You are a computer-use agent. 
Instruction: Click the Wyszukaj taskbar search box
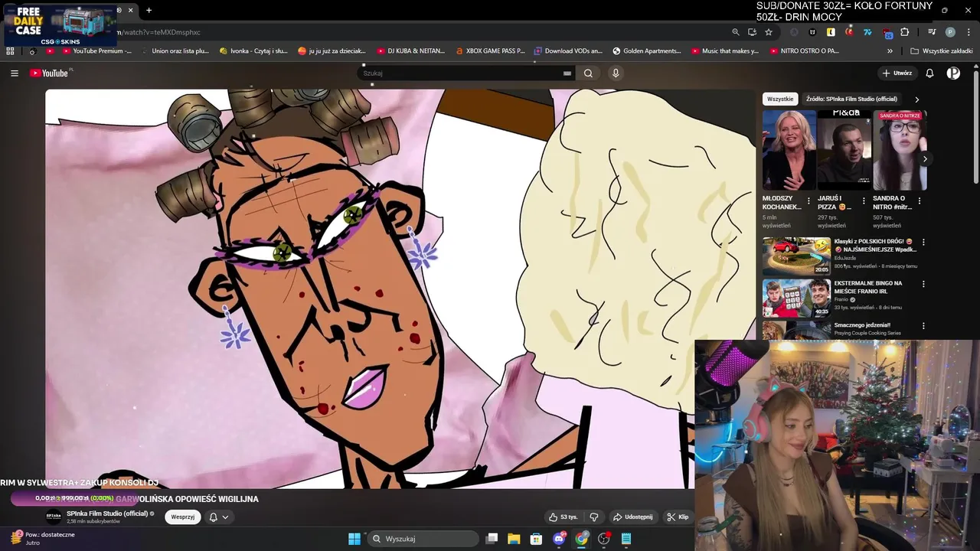click(x=423, y=539)
